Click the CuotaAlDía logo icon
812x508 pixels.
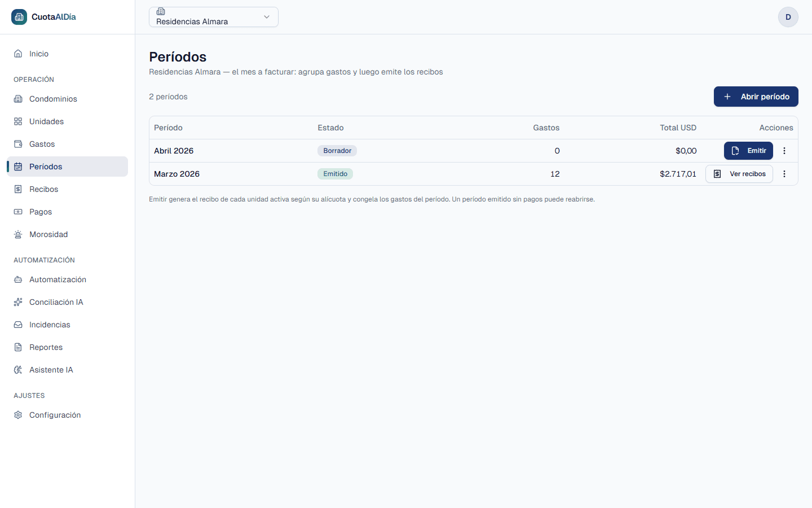19,17
